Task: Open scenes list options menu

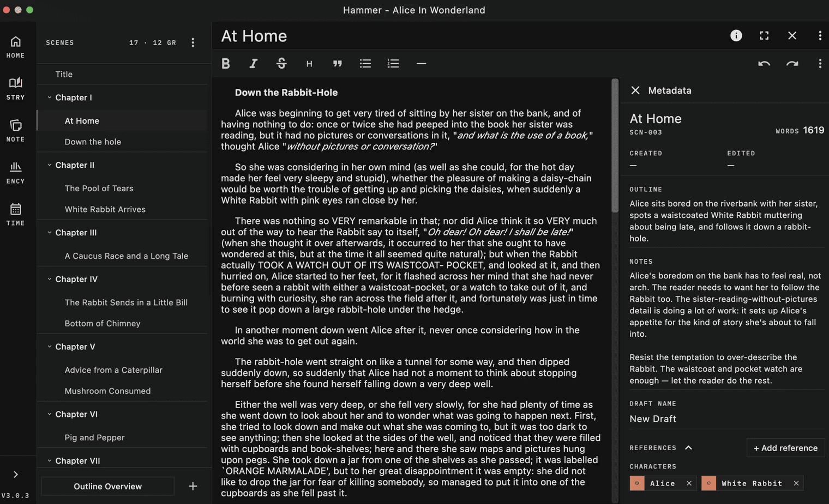Action: pyautogui.click(x=193, y=42)
